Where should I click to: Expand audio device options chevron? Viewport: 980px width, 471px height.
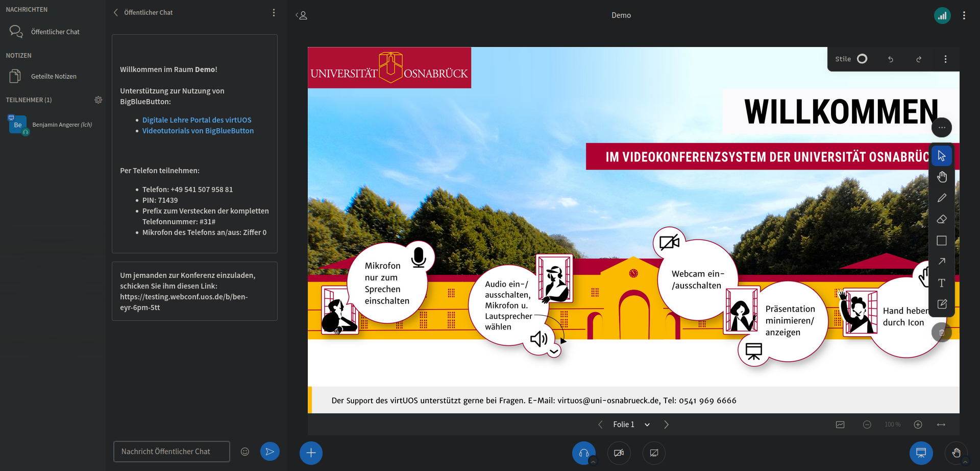[x=593, y=461]
